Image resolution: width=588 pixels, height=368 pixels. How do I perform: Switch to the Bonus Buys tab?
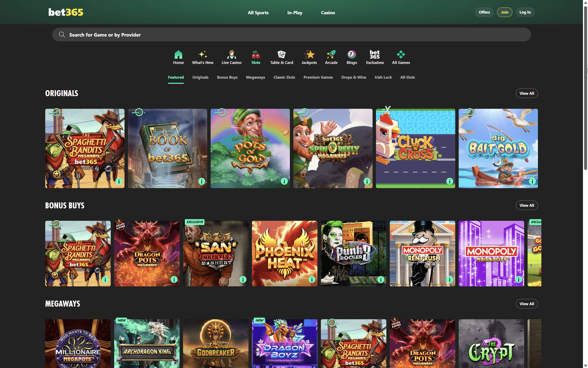click(x=227, y=77)
